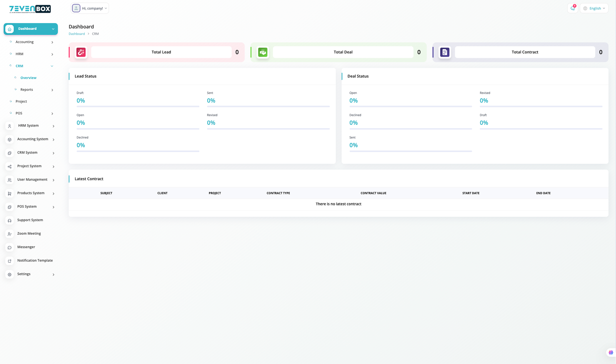Image resolution: width=616 pixels, height=364 pixels.
Task: Expand the Settings menu chevron
Action: pyautogui.click(x=53, y=275)
